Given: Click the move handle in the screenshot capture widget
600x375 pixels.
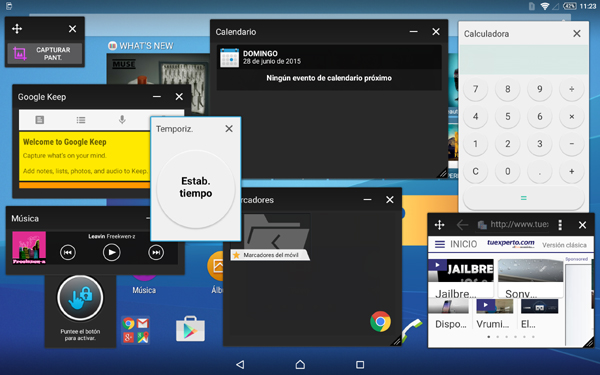Looking at the screenshot, I should [17, 29].
